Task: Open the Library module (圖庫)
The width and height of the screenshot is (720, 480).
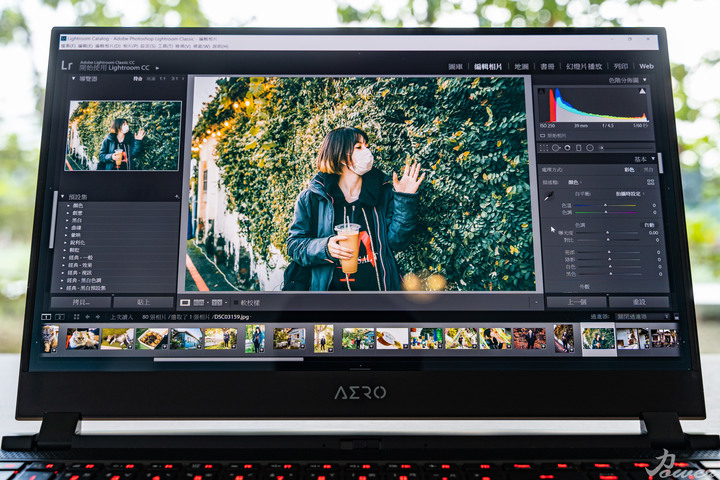Action: [x=456, y=67]
